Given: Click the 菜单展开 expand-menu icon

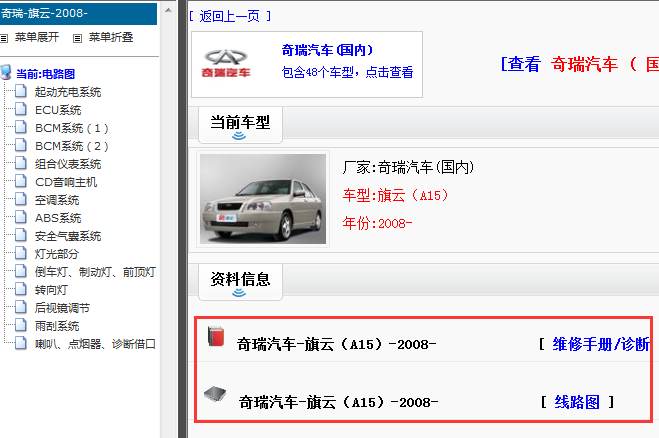Looking at the screenshot, I should 4,39.
